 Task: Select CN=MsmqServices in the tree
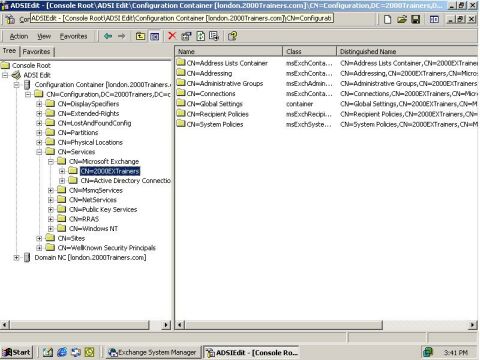pyautogui.click(x=96, y=190)
